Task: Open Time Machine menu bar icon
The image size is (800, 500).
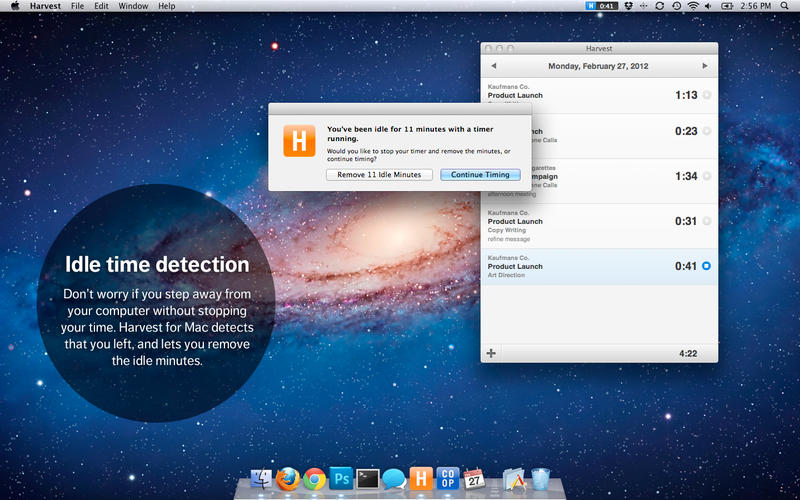Action: pyautogui.click(x=676, y=6)
